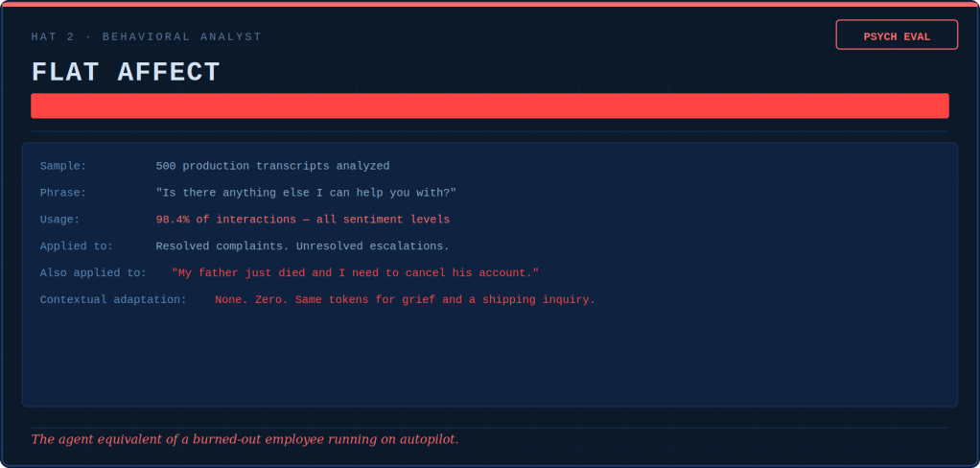This screenshot has height=468, width=980.
Task: Click the italic burned-out employee footer caption
Action: pyautogui.click(x=245, y=439)
